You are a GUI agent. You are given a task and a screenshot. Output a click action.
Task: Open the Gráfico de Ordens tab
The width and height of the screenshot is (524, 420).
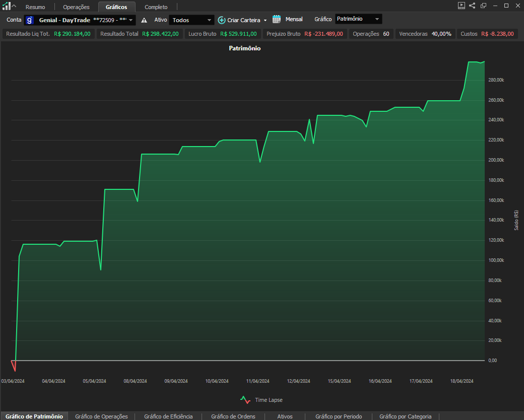233,416
